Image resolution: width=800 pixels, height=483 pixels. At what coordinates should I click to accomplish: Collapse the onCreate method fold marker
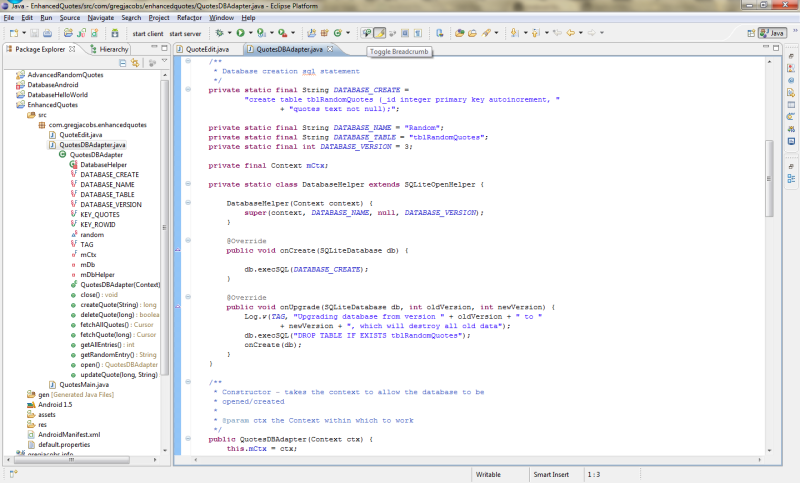pyautogui.click(x=188, y=241)
